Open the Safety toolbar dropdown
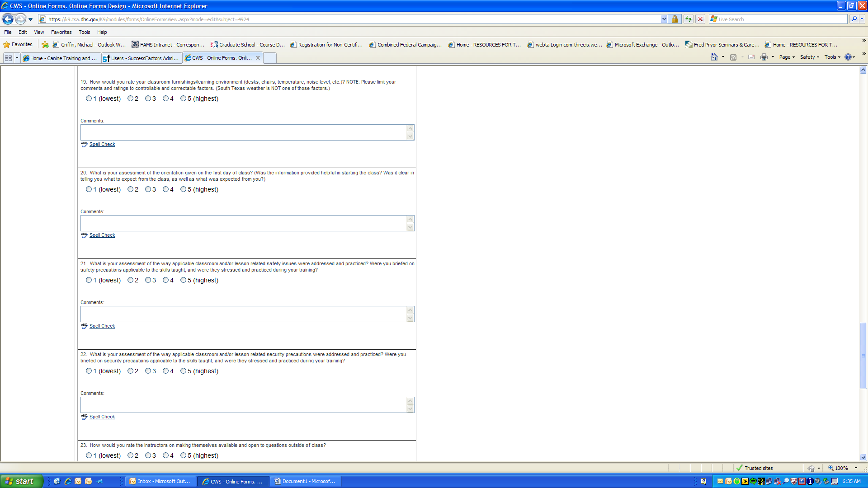 tap(809, 57)
